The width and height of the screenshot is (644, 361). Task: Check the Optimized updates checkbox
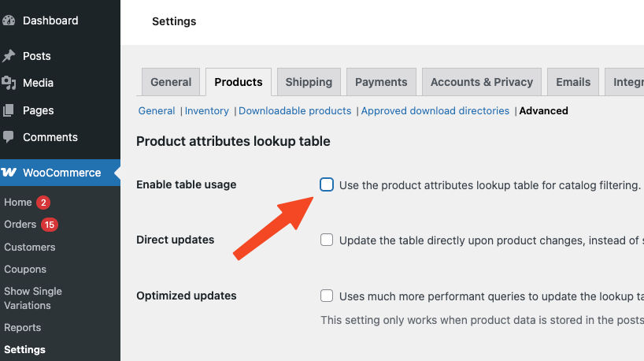click(x=327, y=296)
